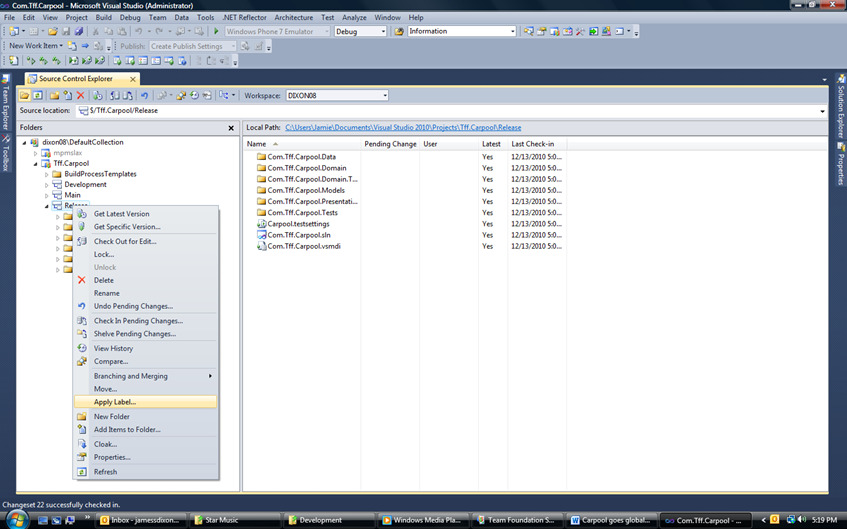Click the Branch icon left of Workspace label
The height and width of the screenshot is (529, 847).
(224, 96)
